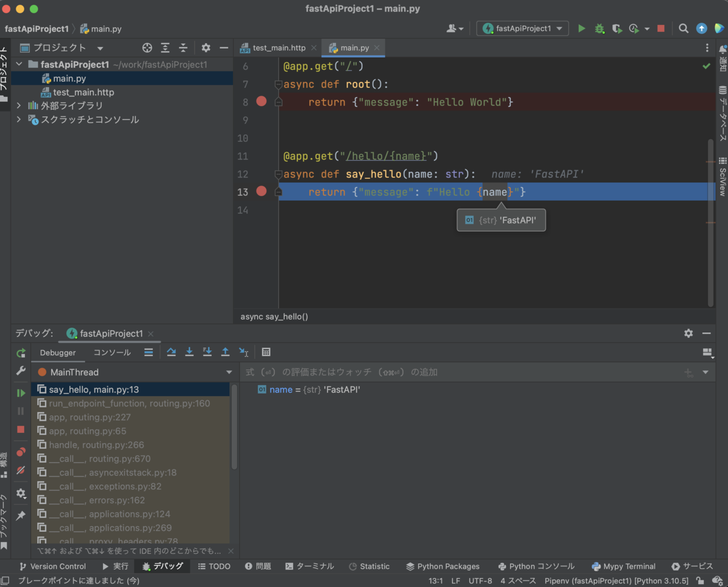This screenshot has width=728, height=587.
Task: Open the code-with-me user icon
Action: (x=454, y=29)
